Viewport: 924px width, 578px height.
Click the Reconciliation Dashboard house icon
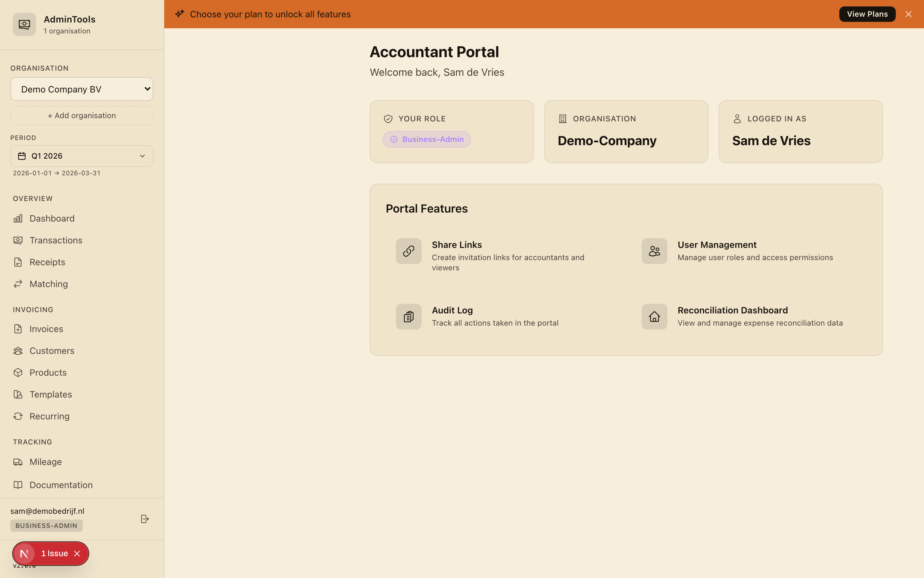pyautogui.click(x=654, y=317)
